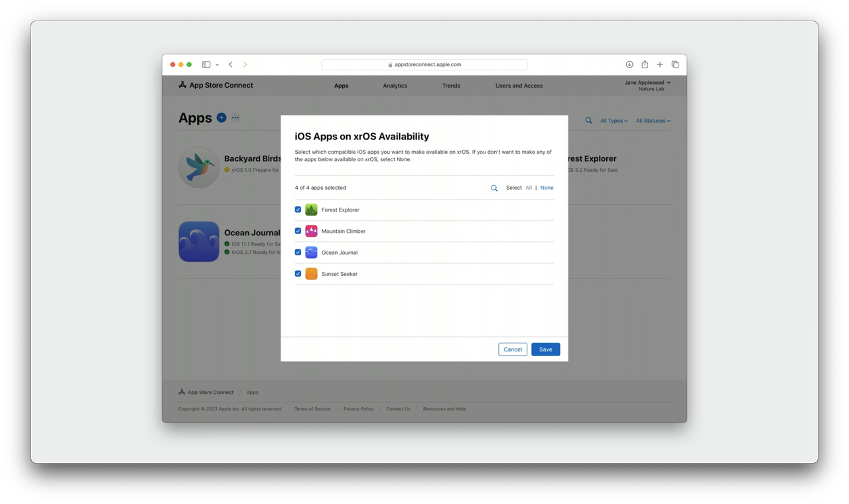Click the Backyard Birds app title

(x=253, y=158)
